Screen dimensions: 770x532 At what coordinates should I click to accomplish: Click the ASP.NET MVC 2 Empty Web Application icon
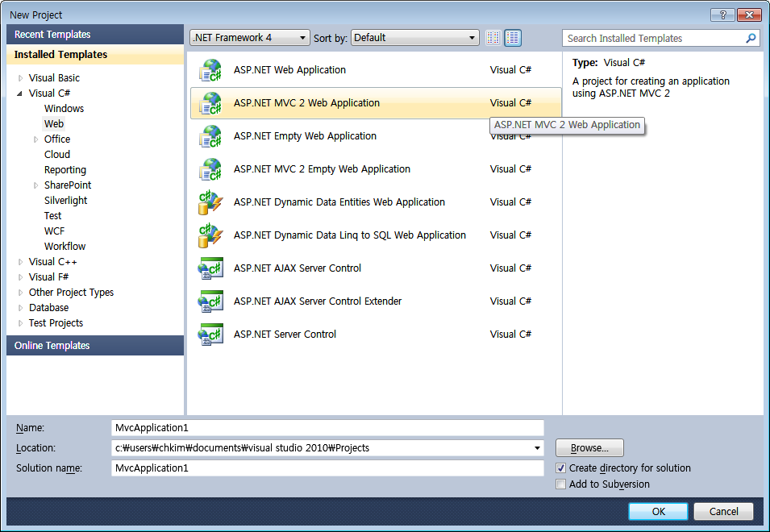pos(210,168)
